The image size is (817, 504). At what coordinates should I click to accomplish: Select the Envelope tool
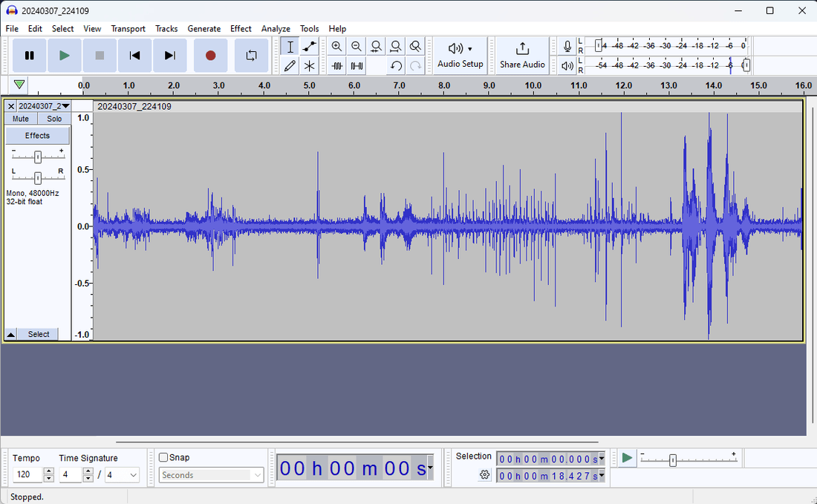pyautogui.click(x=310, y=47)
